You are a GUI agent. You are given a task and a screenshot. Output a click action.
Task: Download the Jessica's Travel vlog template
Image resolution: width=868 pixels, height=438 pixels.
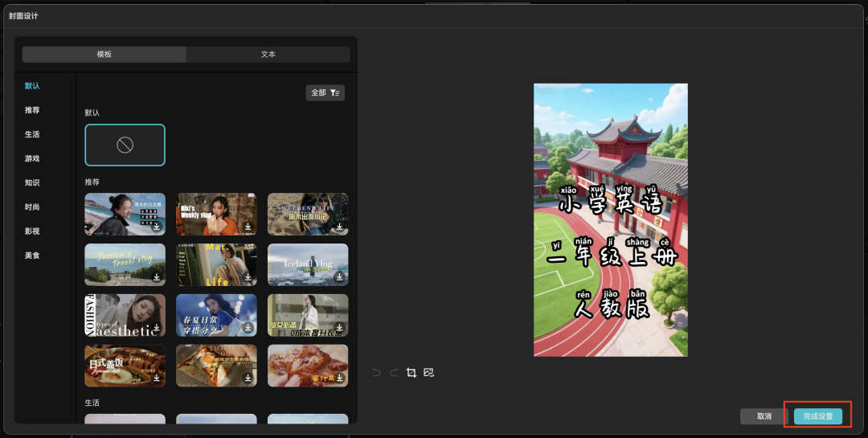coord(157,277)
